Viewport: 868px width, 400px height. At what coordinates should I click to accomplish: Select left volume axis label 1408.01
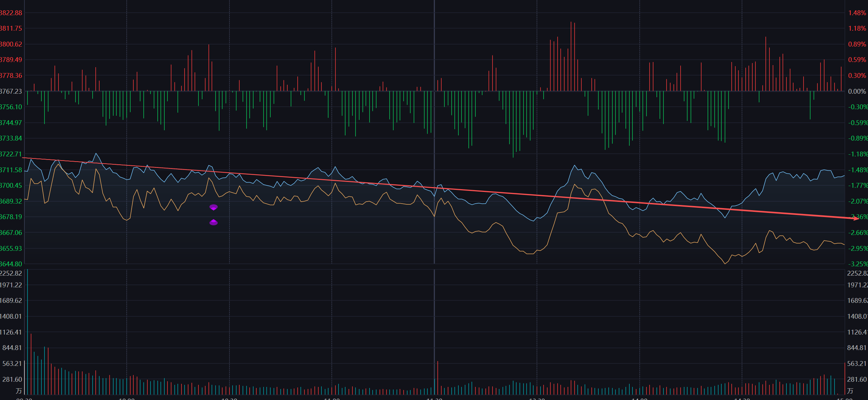(x=11, y=316)
